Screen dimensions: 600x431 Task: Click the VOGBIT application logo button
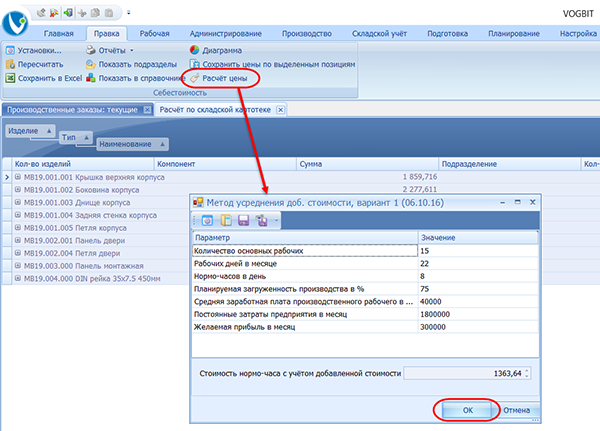[15, 23]
